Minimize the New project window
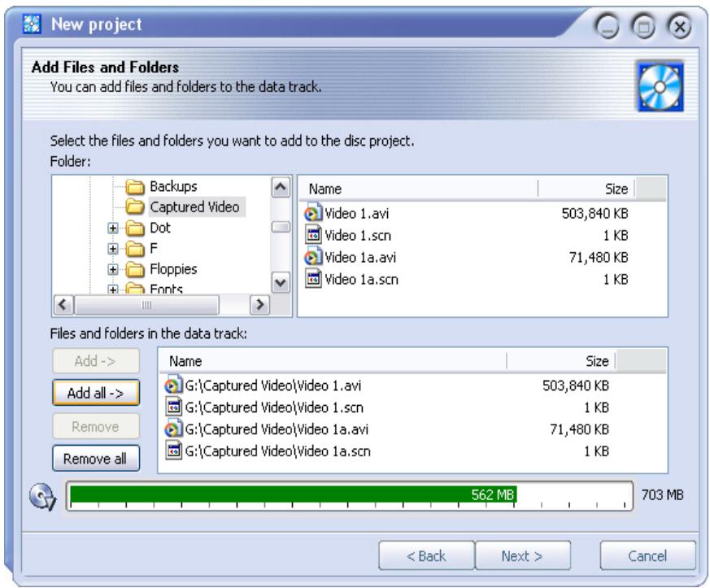710x588 pixels. (x=608, y=27)
